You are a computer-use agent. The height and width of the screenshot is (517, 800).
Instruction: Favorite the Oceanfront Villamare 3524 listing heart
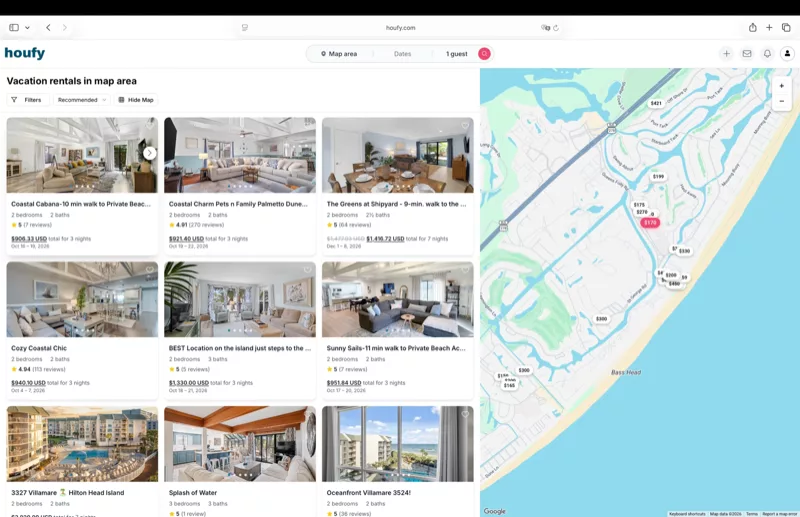pyautogui.click(x=465, y=414)
